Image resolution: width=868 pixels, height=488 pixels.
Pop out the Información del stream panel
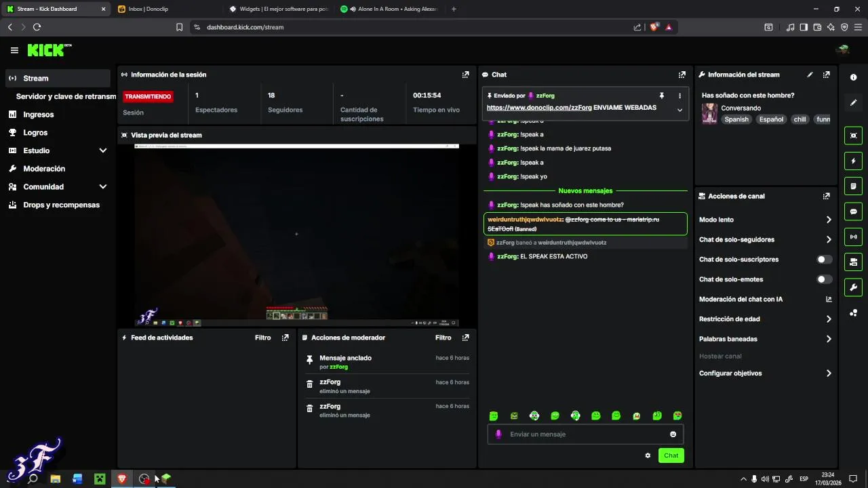coord(826,75)
